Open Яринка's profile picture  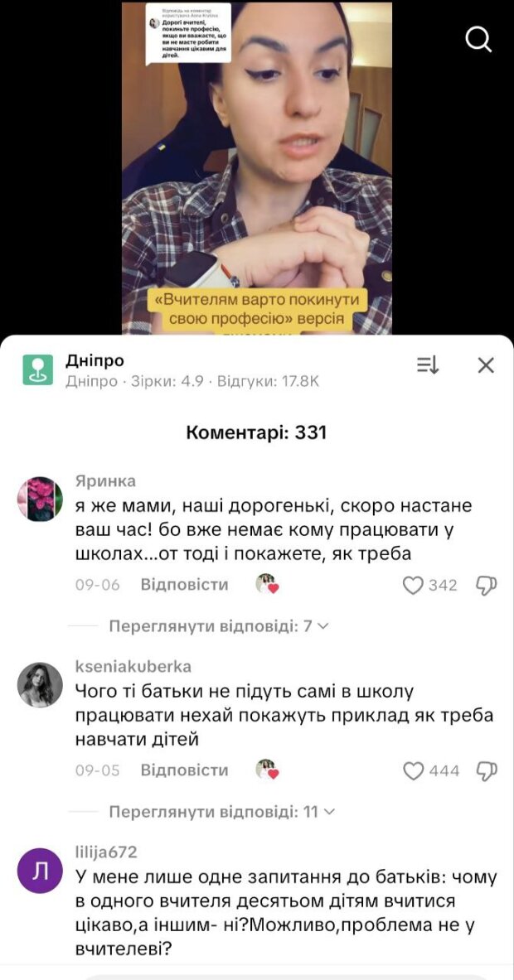pyautogui.click(x=40, y=499)
